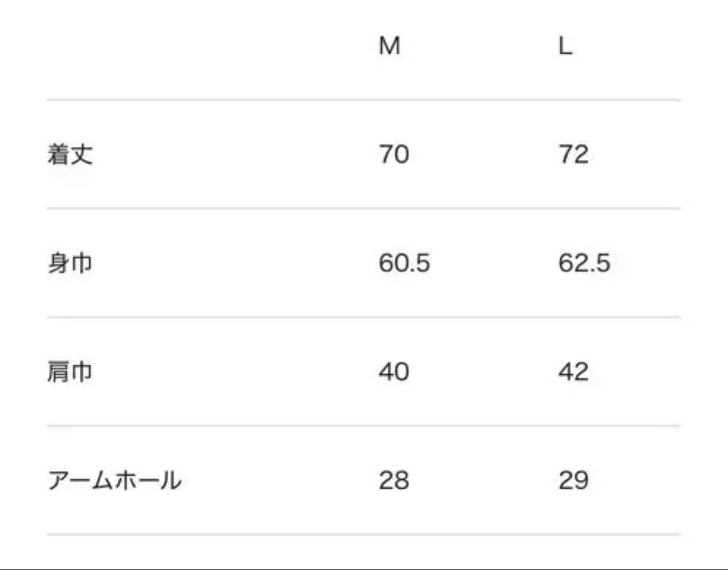
Task: Click the L size column header
Action: click(565, 46)
